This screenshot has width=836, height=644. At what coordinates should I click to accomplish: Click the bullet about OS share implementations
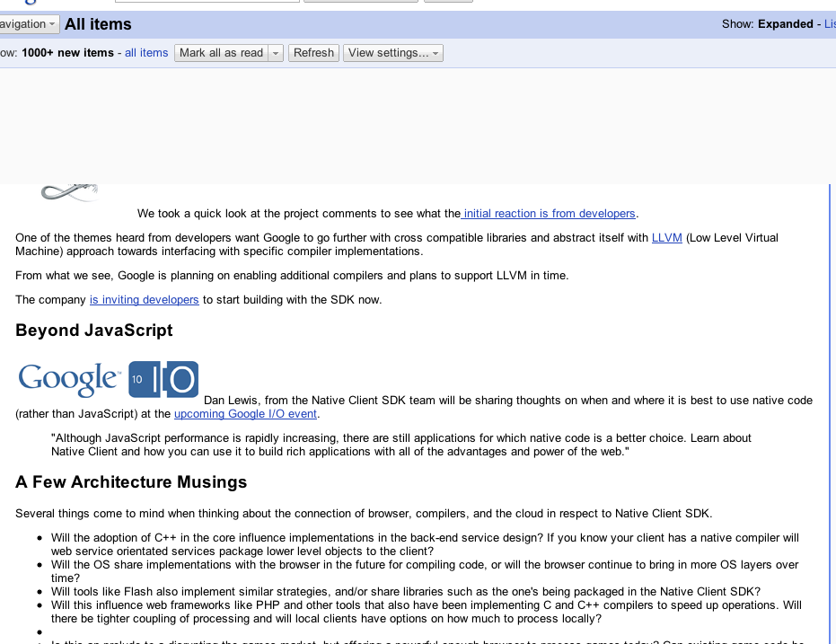[425, 571]
